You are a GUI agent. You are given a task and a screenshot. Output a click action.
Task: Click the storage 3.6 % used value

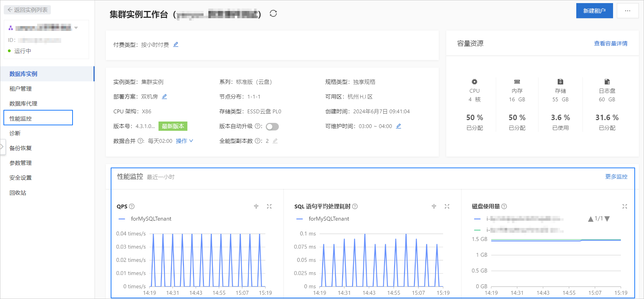[560, 117]
